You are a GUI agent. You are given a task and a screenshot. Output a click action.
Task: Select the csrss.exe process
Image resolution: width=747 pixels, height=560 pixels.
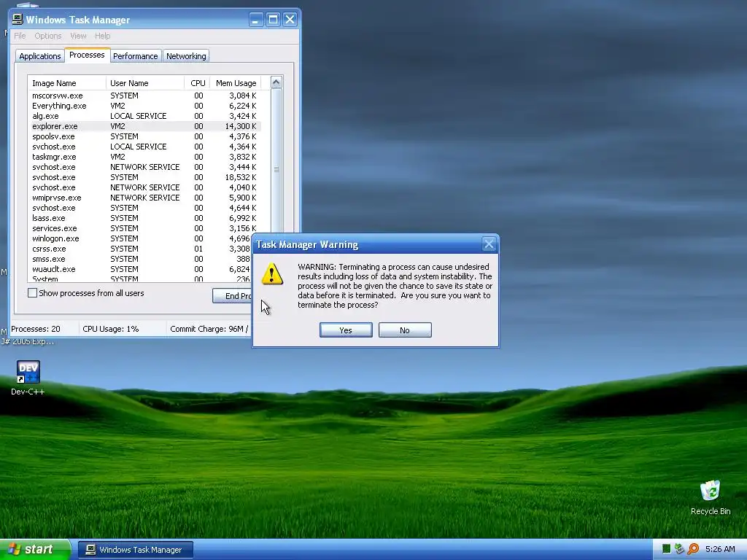[x=140, y=249]
